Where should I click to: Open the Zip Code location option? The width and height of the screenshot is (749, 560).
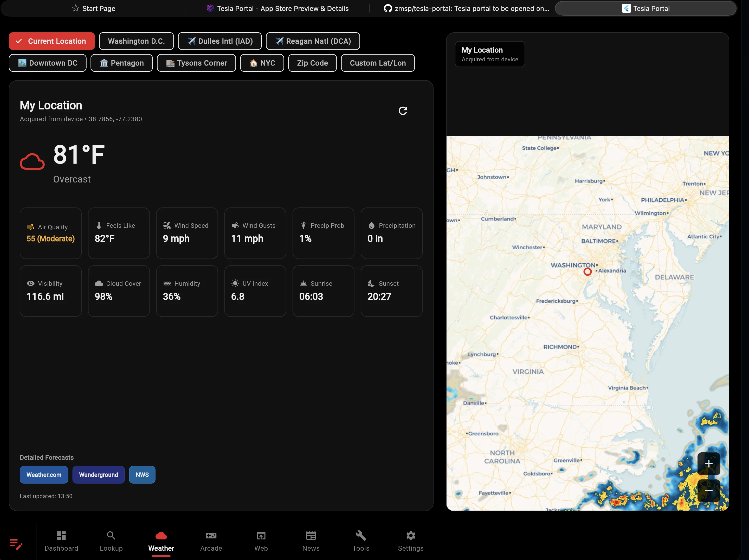[x=313, y=63]
